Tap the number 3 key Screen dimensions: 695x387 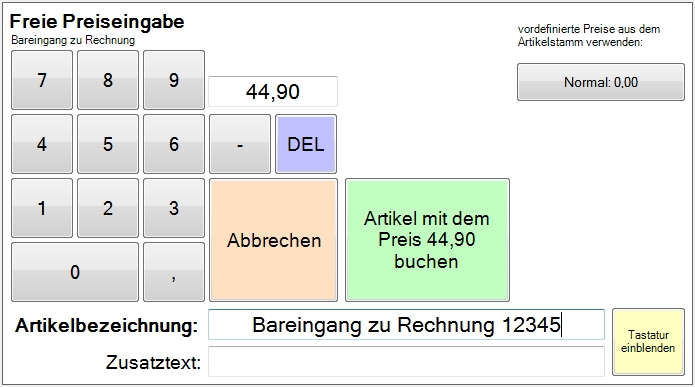coord(174,208)
